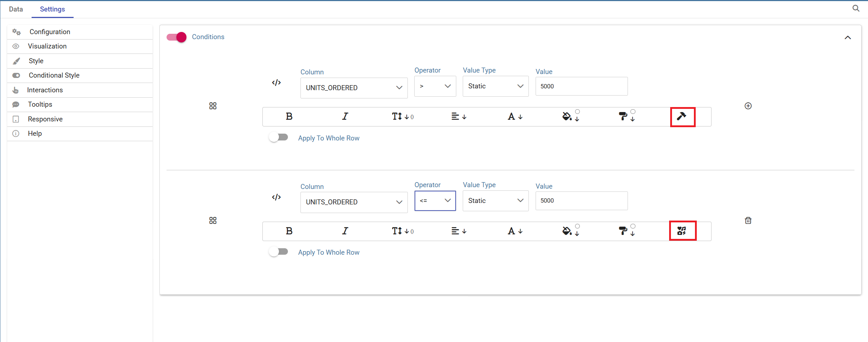Open Tooltips settings section
This screenshot has height=342, width=868.
point(80,105)
